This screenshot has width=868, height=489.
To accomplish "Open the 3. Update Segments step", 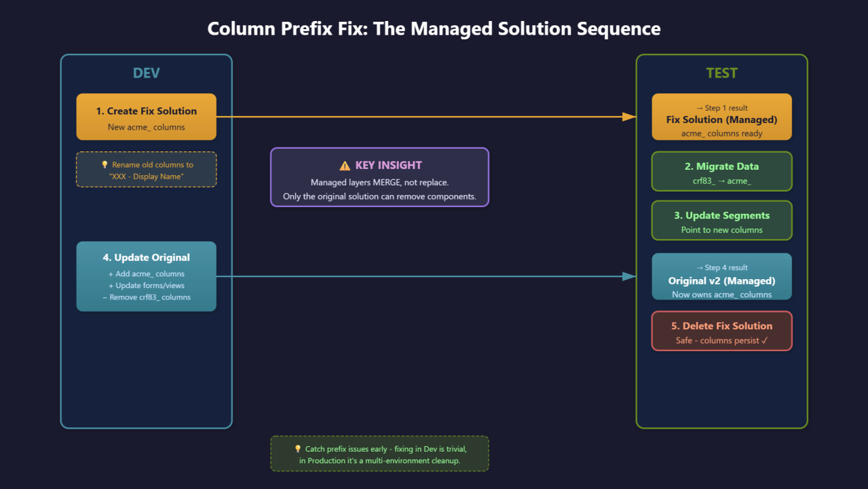I will click(x=721, y=220).
